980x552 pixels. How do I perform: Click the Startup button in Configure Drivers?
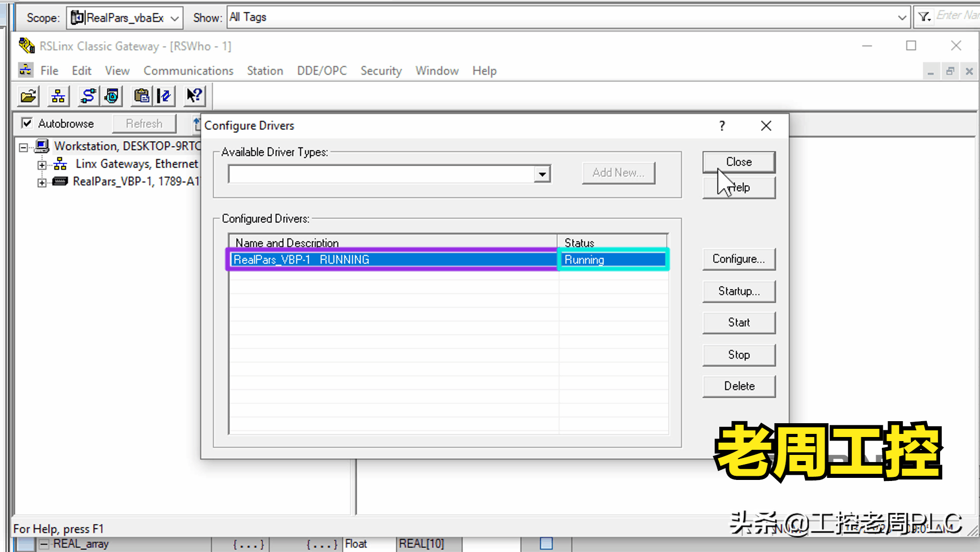[x=738, y=291]
